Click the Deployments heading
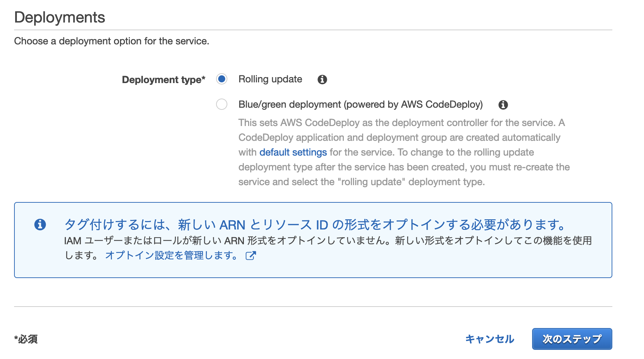This screenshot has width=644, height=359. point(59,17)
